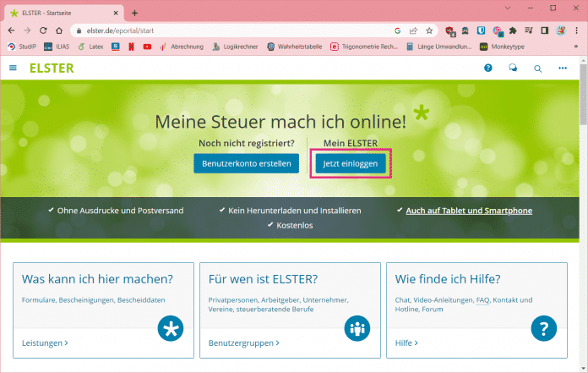Open the Logikrechner bookmark
Image resolution: width=588 pixels, height=373 pixels.
point(235,47)
